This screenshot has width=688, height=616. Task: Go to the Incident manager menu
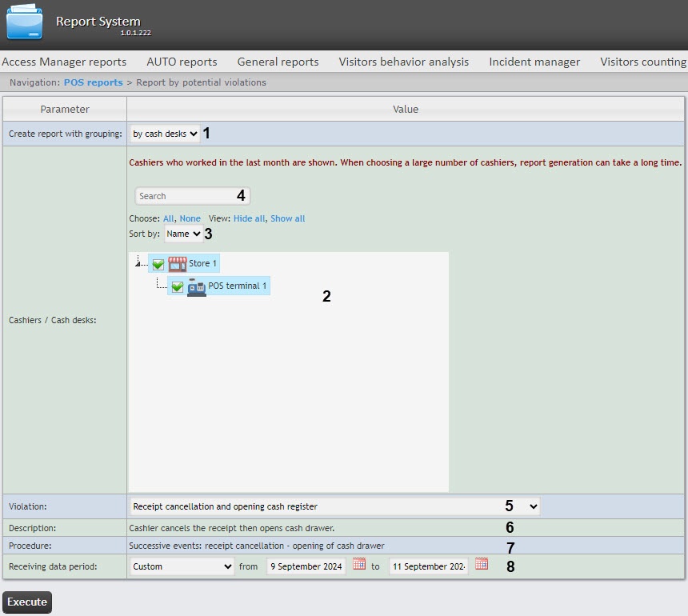(x=534, y=62)
